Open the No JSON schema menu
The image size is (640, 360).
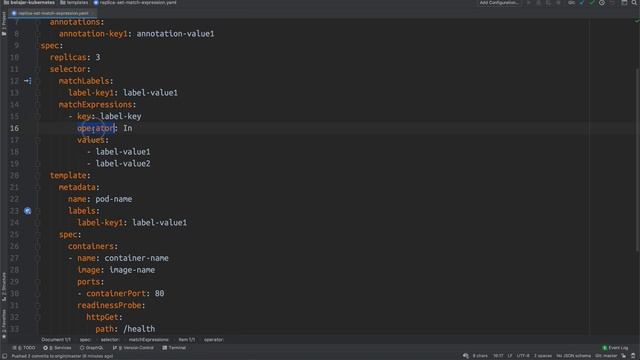click(x=573, y=356)
